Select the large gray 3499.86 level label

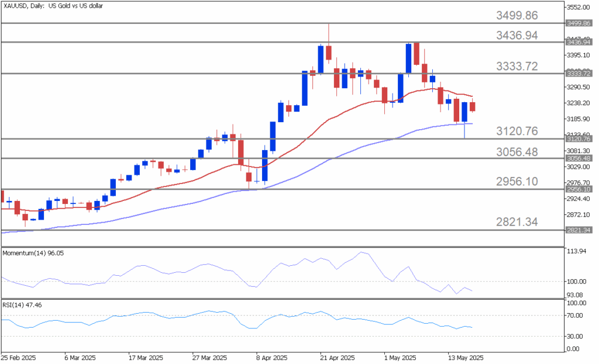517,15
